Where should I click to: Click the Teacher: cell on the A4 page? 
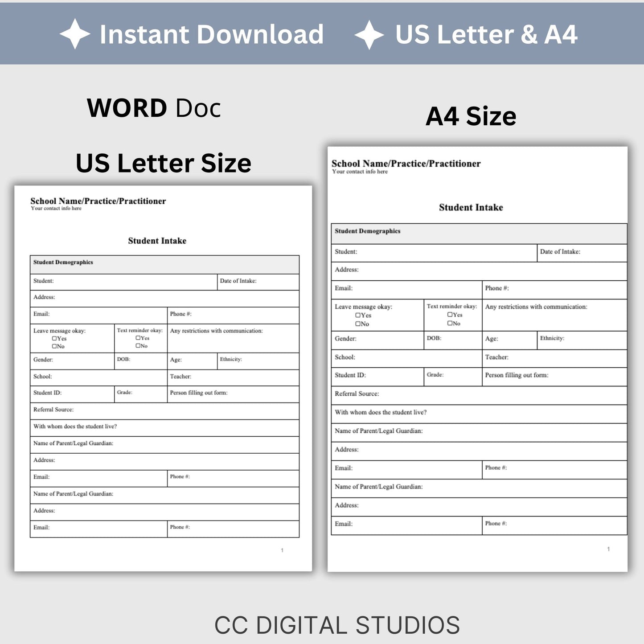(x=555, y=359)
